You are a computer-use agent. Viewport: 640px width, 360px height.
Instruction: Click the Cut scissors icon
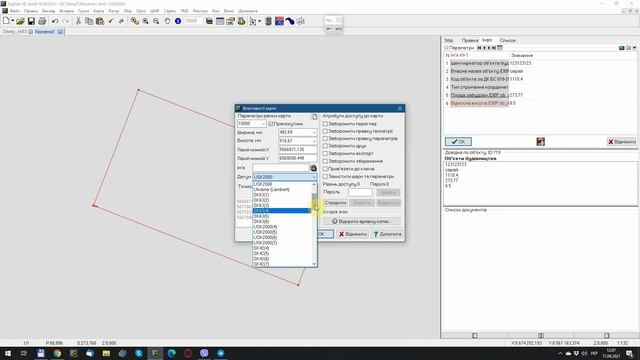coord(78,21)
